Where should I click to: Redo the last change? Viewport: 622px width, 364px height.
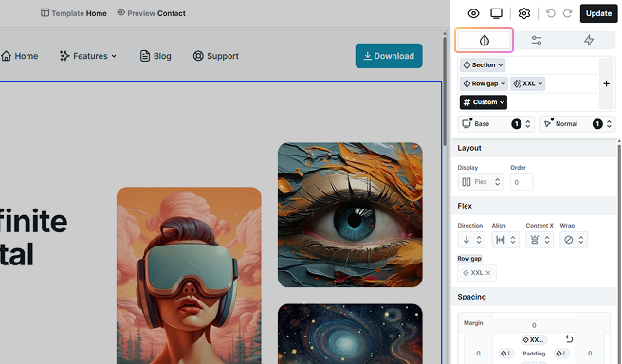567,13
